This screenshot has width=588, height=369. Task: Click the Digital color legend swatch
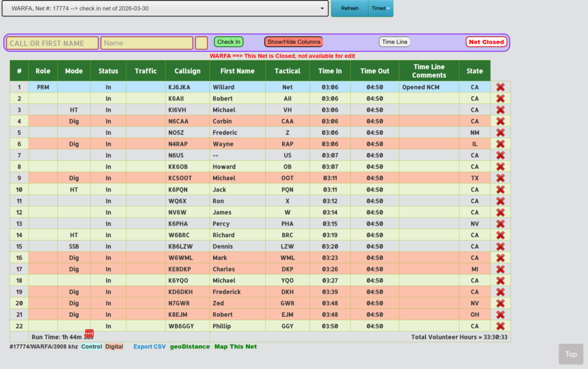[x=114, y=347]
